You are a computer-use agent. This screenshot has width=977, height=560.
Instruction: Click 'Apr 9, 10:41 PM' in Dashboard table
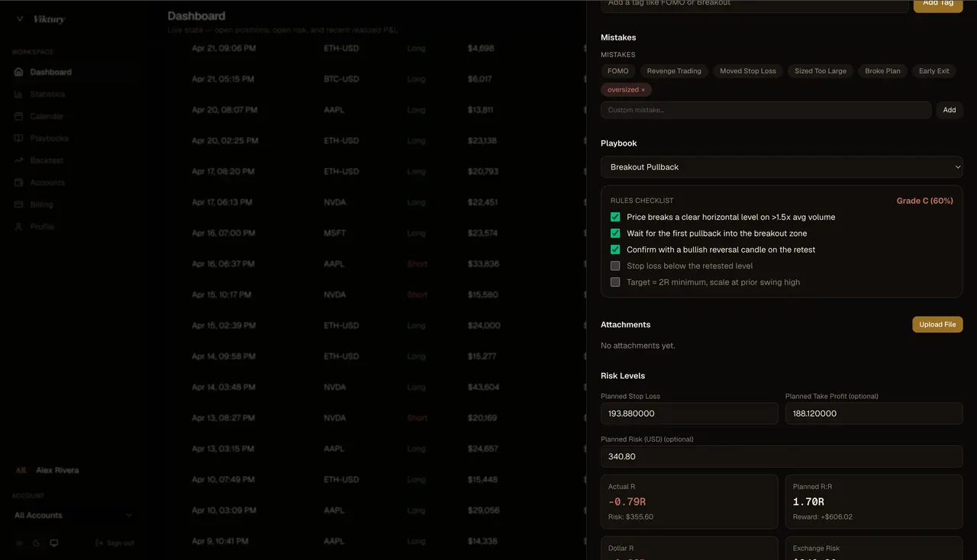[220, 542]
